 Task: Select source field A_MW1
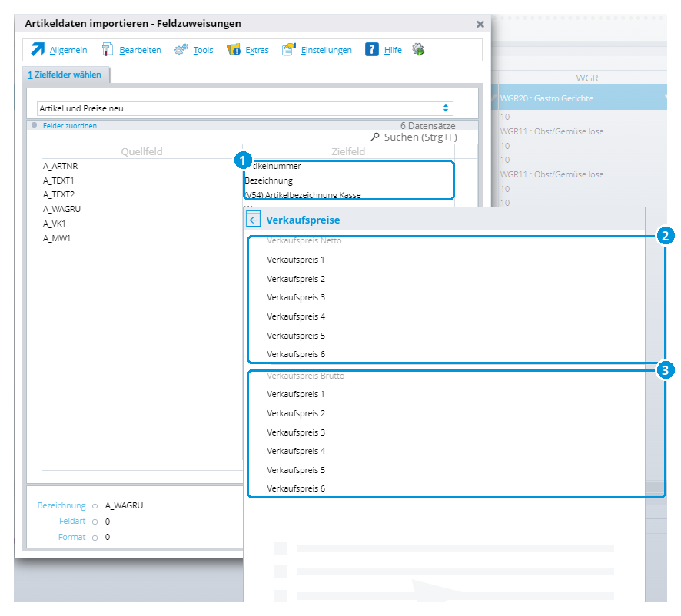[56, 238]
